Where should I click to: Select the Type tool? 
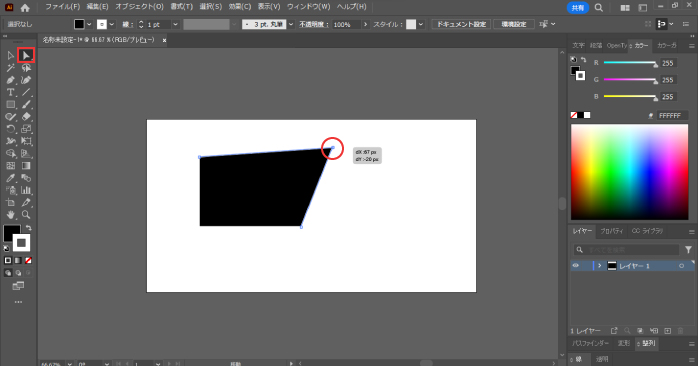pyautogui.click(x=10, y=93)
